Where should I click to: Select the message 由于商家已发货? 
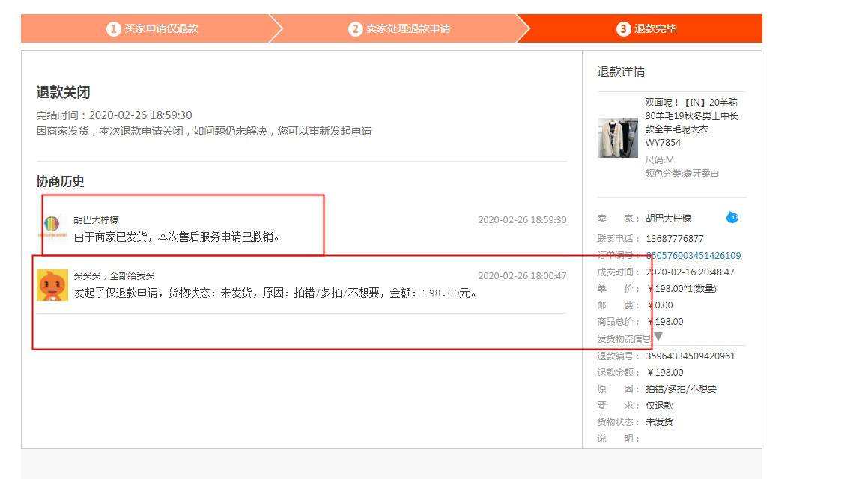[x=177, y=237]
